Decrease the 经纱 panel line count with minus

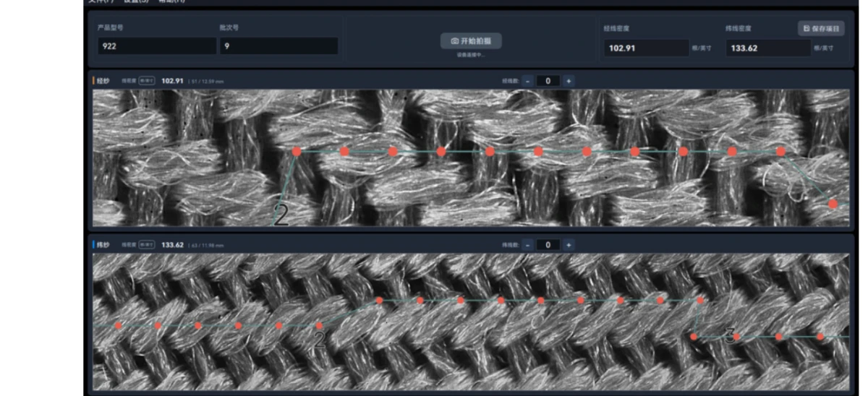(528, 81)
